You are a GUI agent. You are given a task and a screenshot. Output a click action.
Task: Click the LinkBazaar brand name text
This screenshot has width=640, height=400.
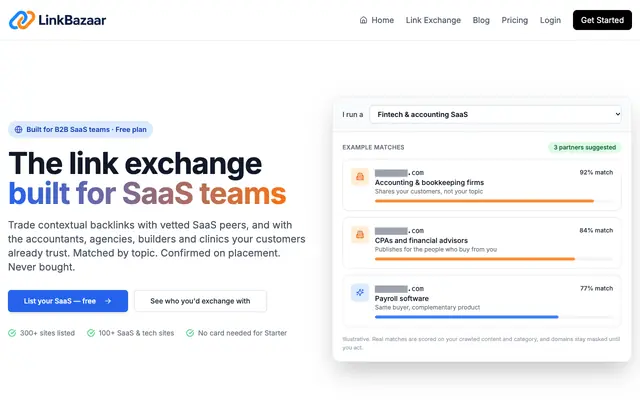(x=72, y=20)
